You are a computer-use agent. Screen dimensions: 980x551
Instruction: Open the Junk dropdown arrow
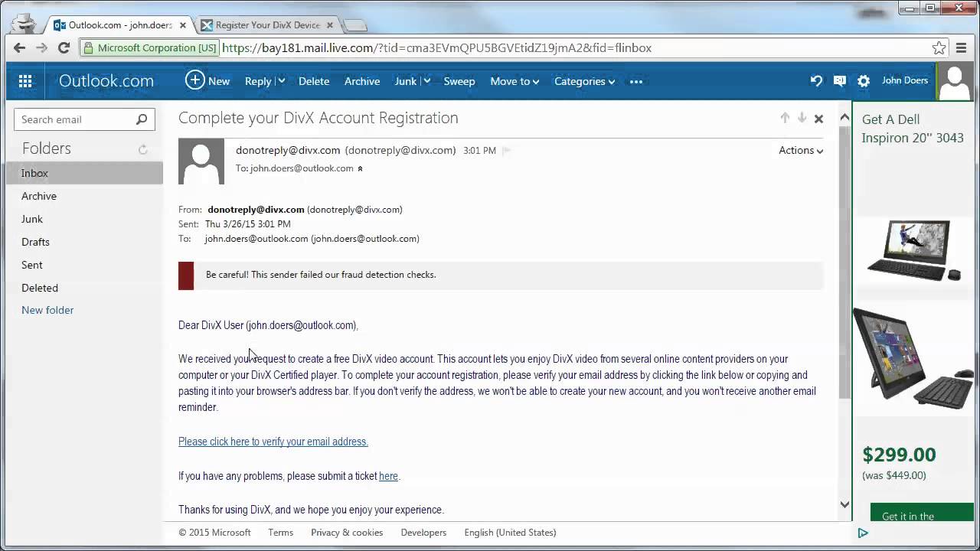[x=426, y=81]
